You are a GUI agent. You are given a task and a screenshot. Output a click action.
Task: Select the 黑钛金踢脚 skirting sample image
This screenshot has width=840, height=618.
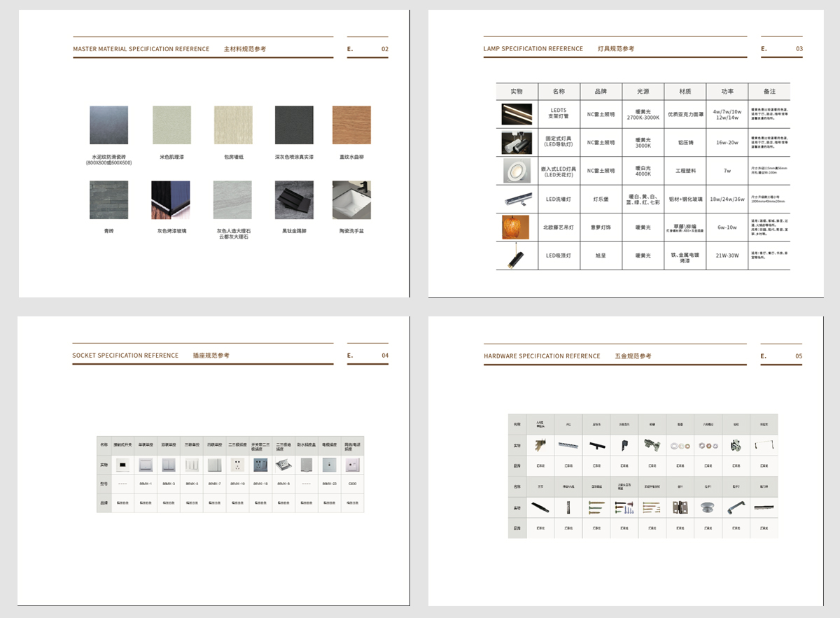coord(294,200)
